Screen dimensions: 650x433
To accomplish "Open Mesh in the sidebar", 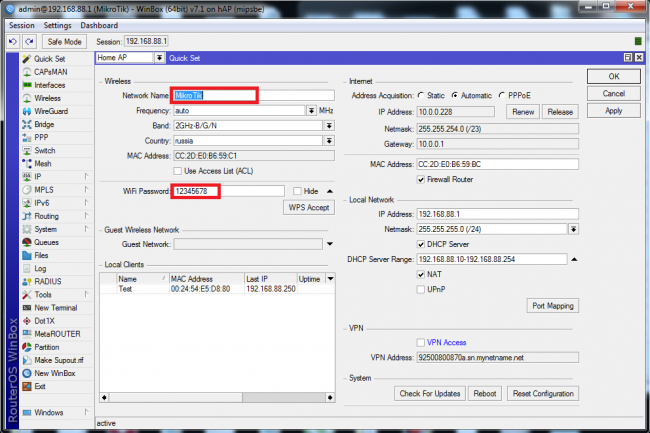I will [43, 164].
